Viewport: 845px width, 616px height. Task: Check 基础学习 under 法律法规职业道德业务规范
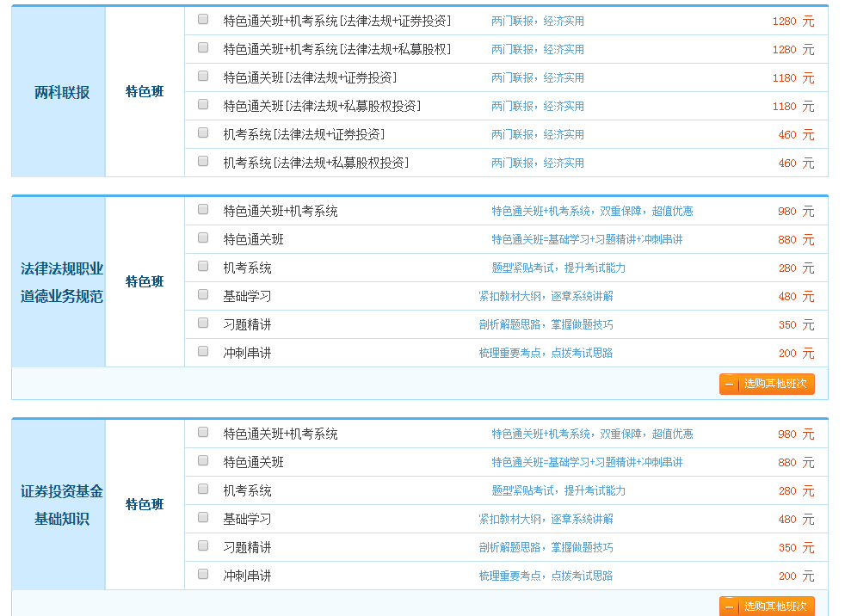coord(203,295)
